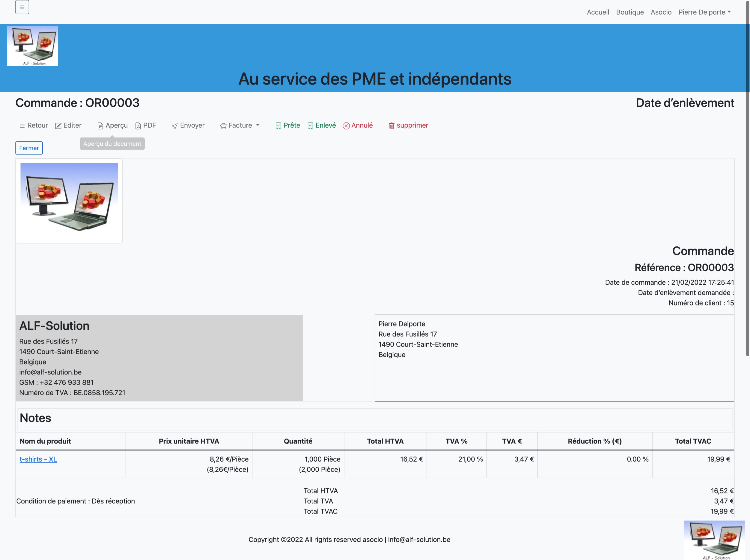Export order with PDF icon

pos(138,126)
